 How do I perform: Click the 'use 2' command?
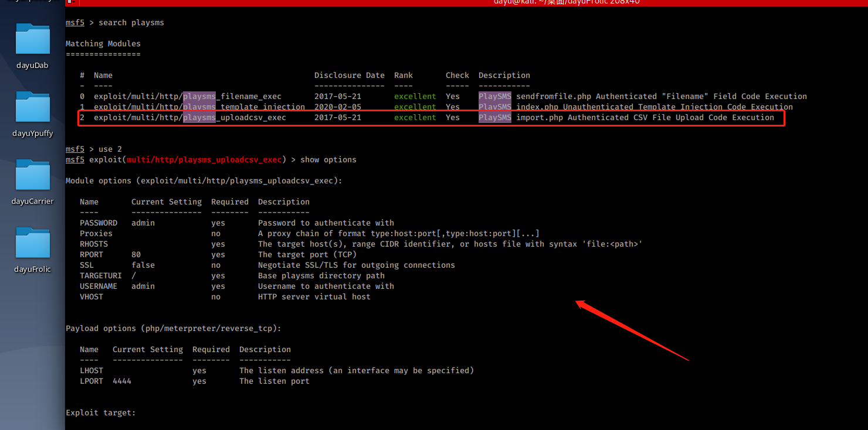click(x=110, y=149)
